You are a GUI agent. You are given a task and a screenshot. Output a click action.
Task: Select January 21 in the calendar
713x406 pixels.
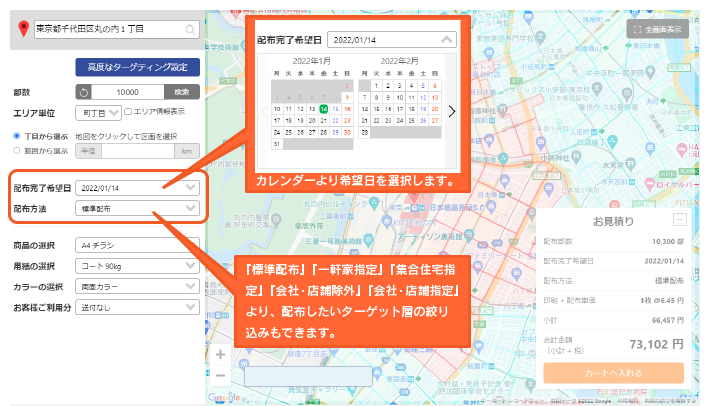[x=323, y=120]
